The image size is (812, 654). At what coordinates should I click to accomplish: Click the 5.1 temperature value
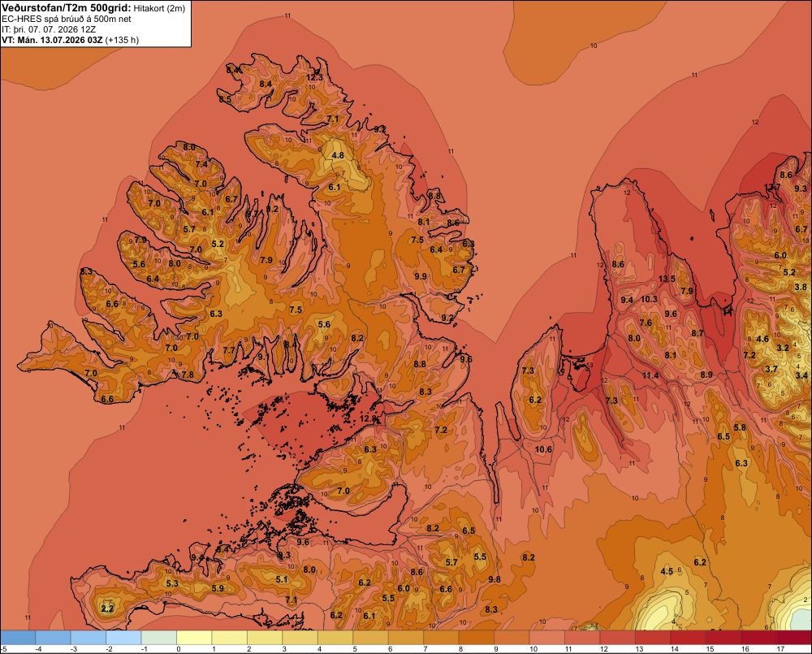coord(282,579)
